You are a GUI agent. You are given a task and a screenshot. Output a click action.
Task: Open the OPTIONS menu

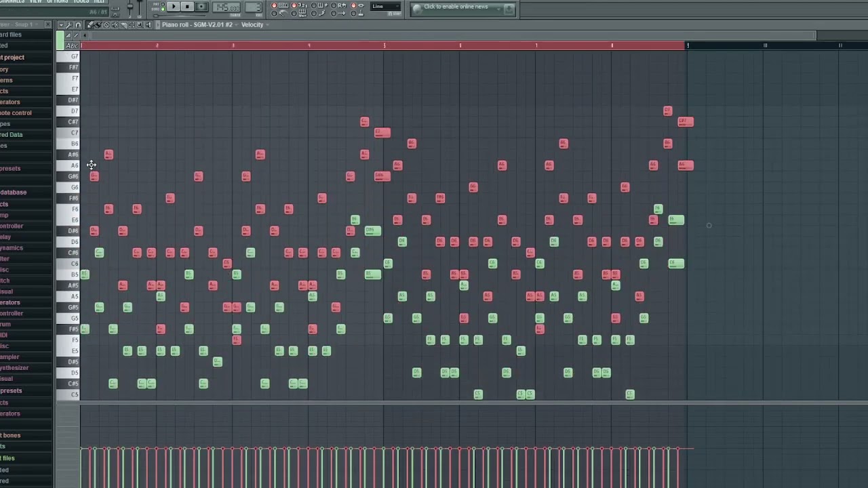(58, 1)
